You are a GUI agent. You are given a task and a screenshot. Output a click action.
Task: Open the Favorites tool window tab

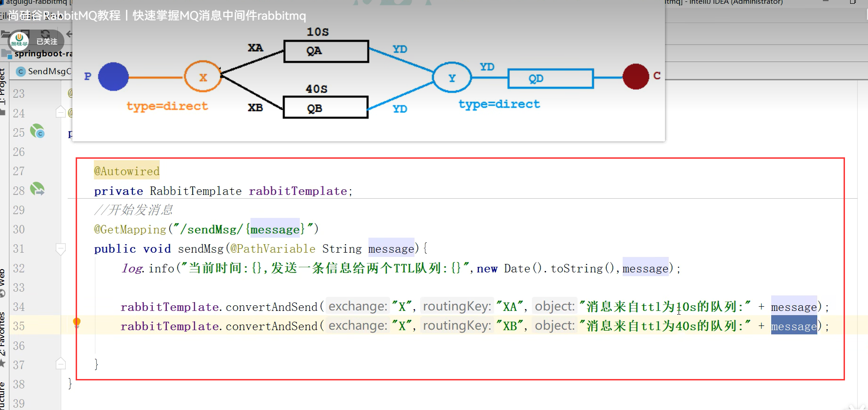pyautogui.click(x=3, y=339)
